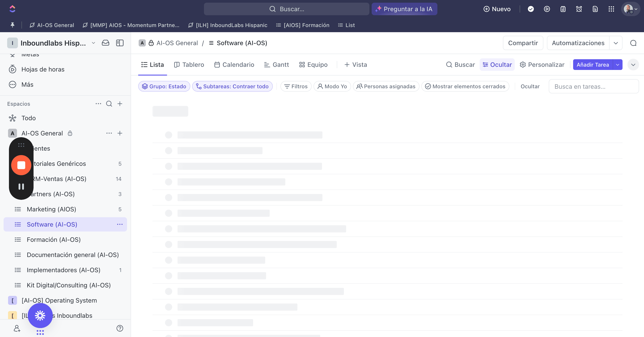Open the chat bubble icon next to Automatizaciones

(633, 43)
